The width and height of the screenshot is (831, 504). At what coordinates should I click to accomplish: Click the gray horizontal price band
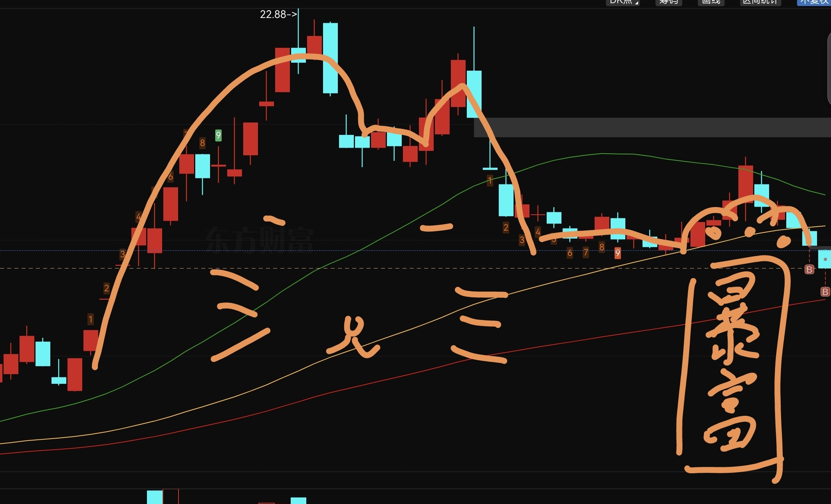point(655,127)
